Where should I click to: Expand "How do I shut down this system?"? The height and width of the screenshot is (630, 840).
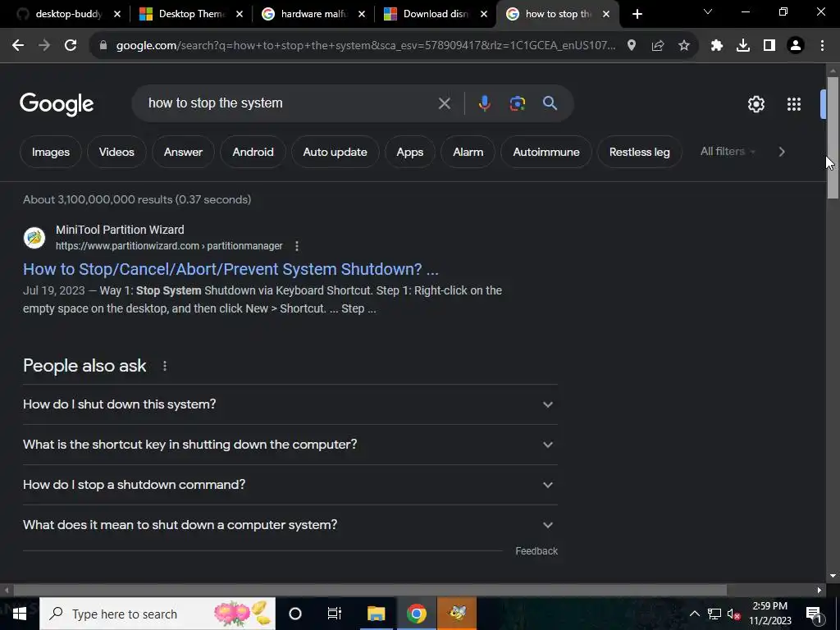[x=290, y=404]
